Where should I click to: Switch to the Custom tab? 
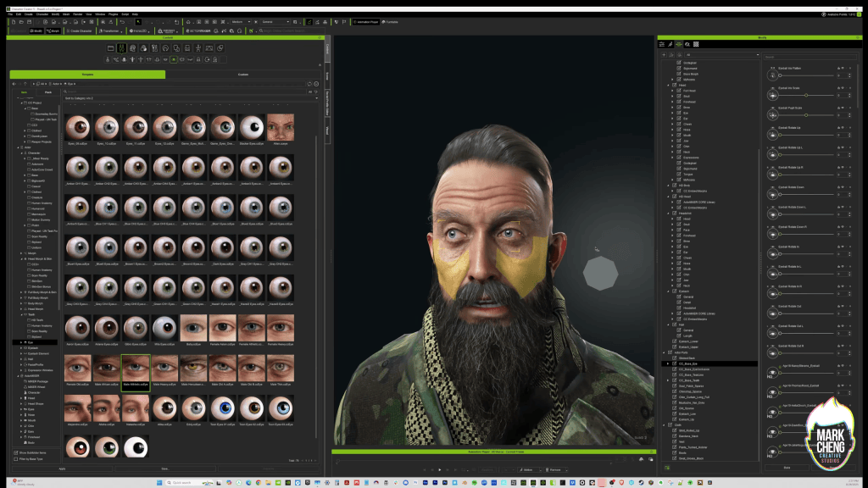(x=243, y=75)
